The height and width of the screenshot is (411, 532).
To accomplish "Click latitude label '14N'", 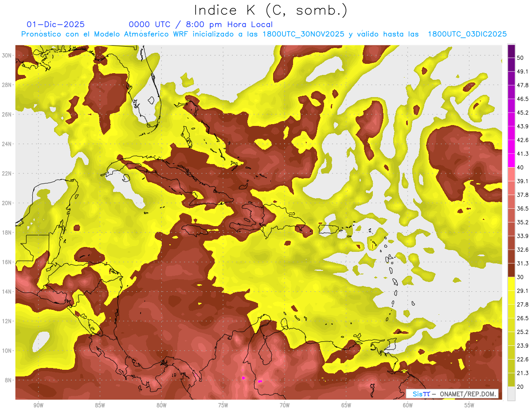I will tap(8, 291).
